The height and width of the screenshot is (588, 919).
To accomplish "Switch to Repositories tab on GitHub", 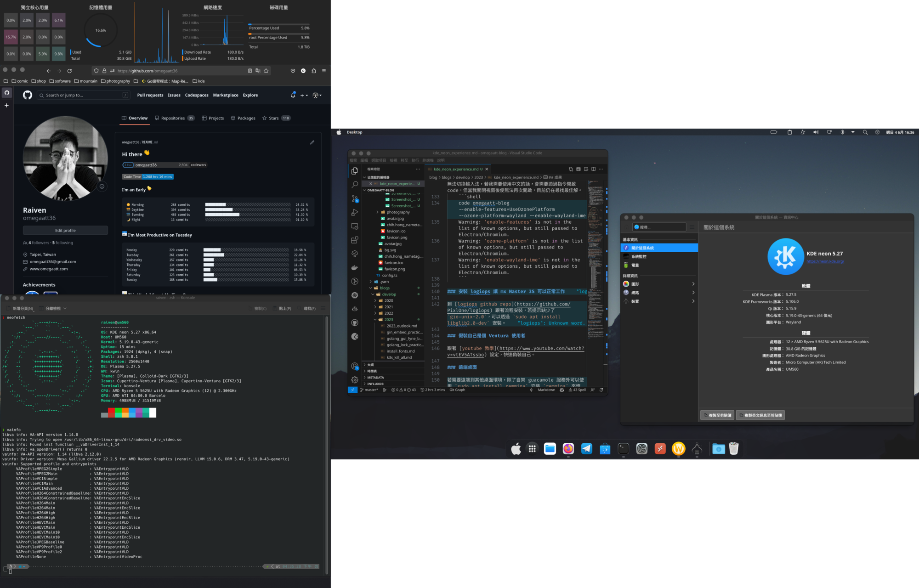I will [175, 118].
